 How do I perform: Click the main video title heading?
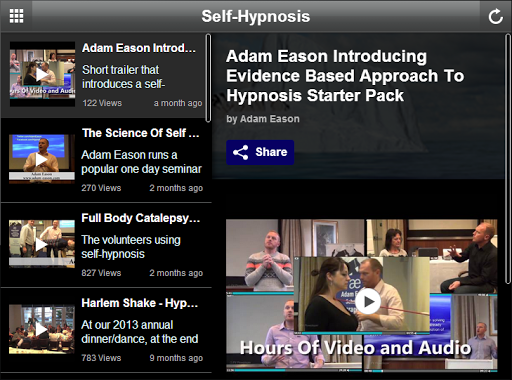[345, 76]
